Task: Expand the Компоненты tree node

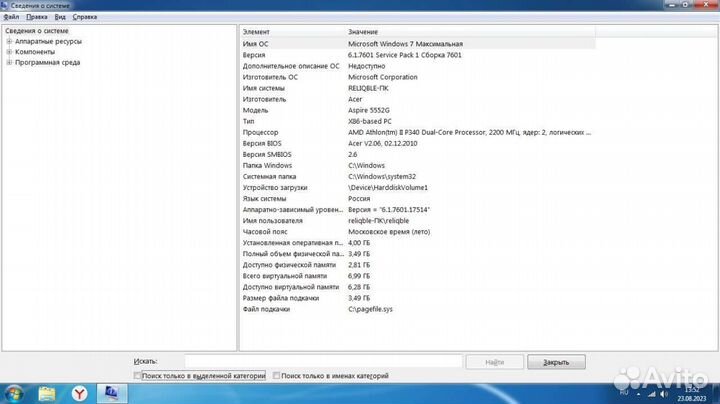Action: 9,52
